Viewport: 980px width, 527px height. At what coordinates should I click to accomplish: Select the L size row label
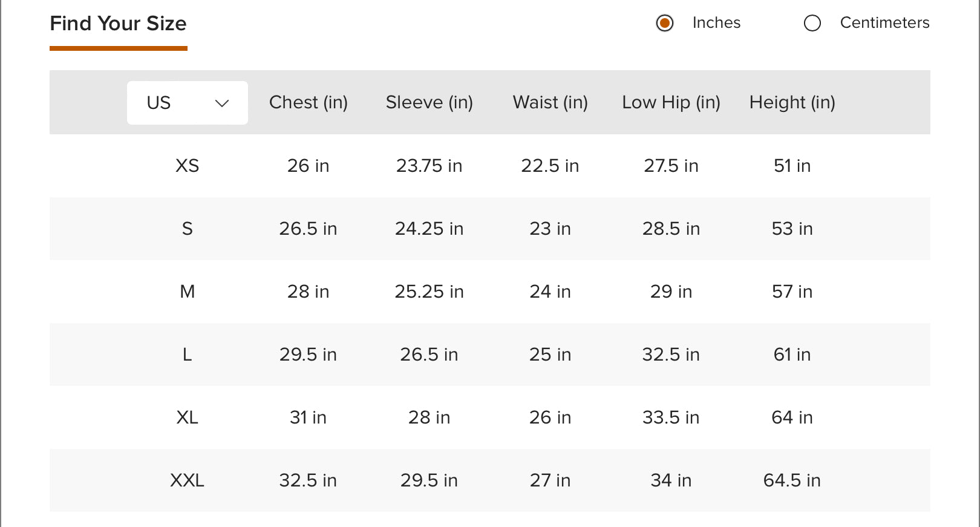[x=188, y=355]
